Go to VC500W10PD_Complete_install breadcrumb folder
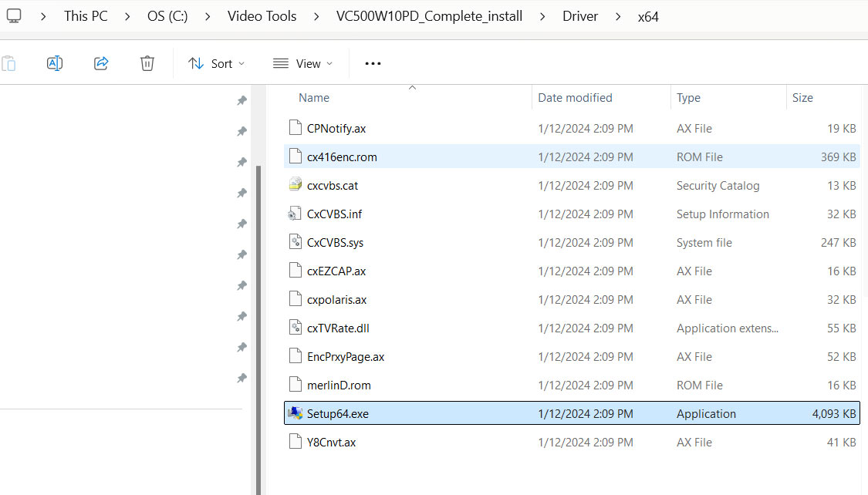This screenshot has width=868, height=495. tap(429, 16)
